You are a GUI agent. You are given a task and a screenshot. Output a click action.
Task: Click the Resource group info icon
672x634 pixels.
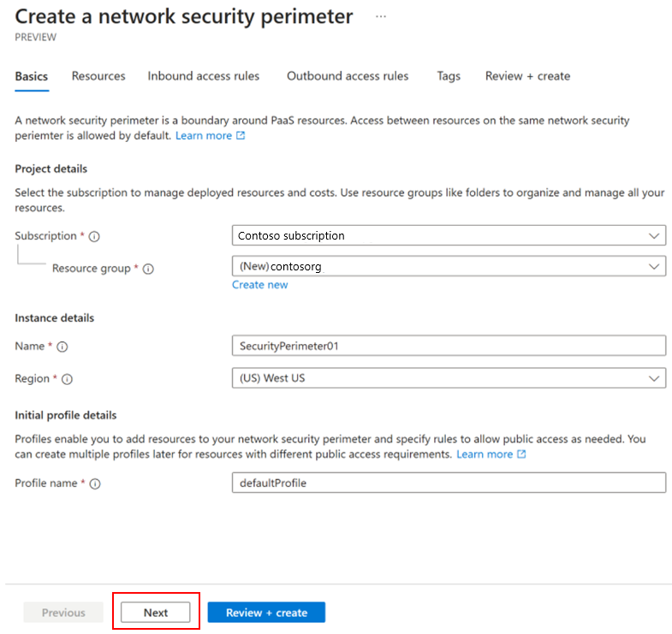(x=148, y=269)
